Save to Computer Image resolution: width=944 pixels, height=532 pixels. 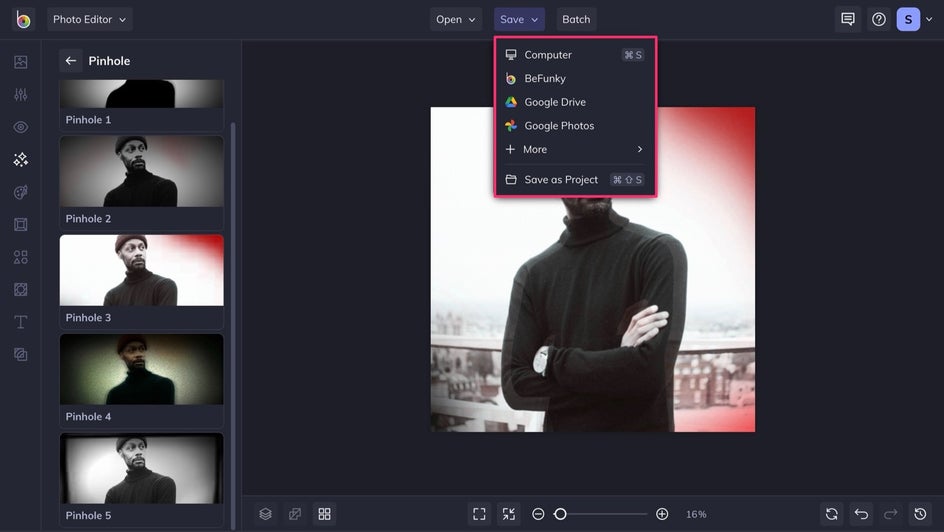[x=574, y=55]
